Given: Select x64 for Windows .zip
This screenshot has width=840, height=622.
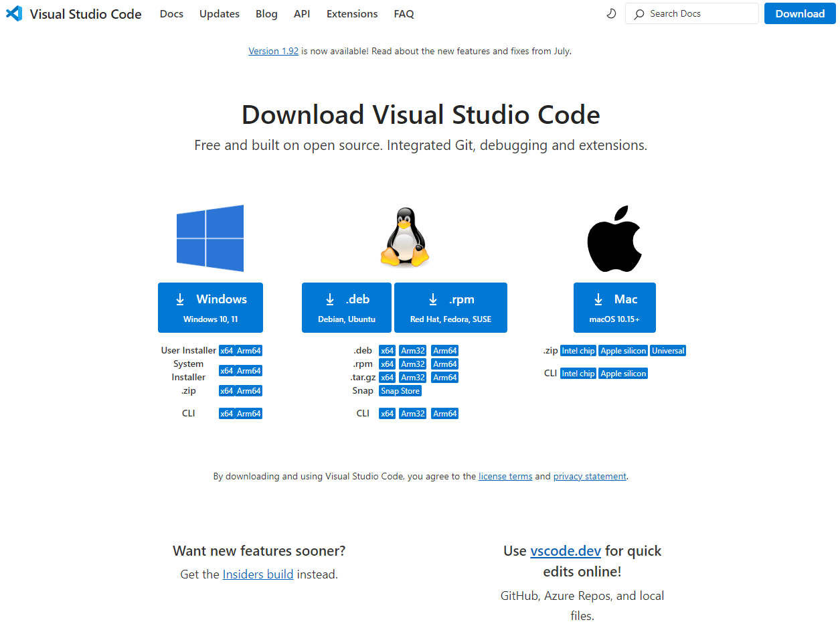Looking at the screenshot, I should [x=226, y=391].
